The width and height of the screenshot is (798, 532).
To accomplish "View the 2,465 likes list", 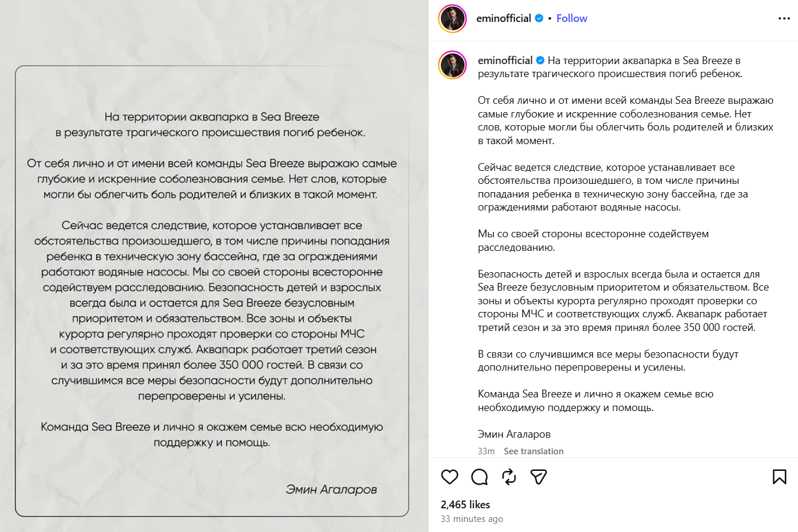I will (465, 505).
